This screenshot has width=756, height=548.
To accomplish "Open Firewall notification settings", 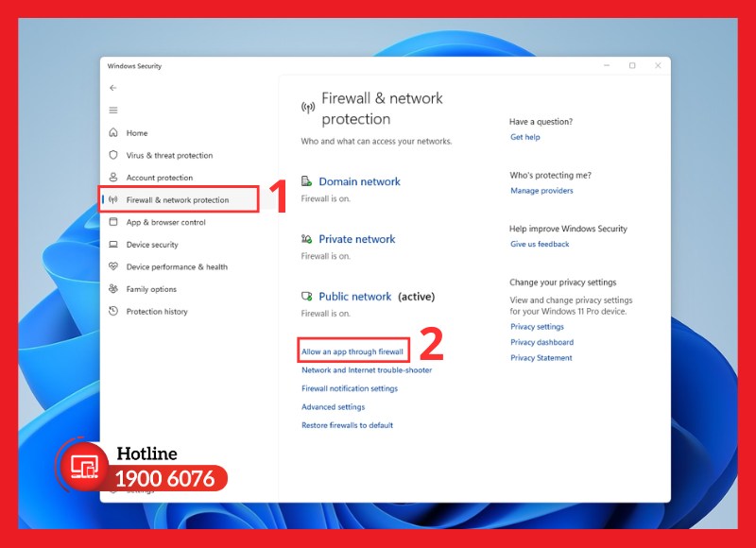I will click(350, 388).
